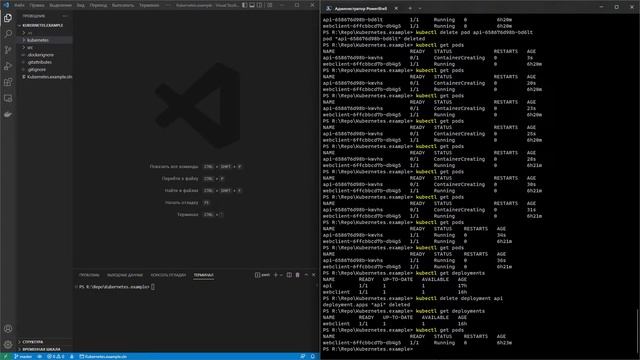Open the Accounts icon in activity bar

(8, 329)
